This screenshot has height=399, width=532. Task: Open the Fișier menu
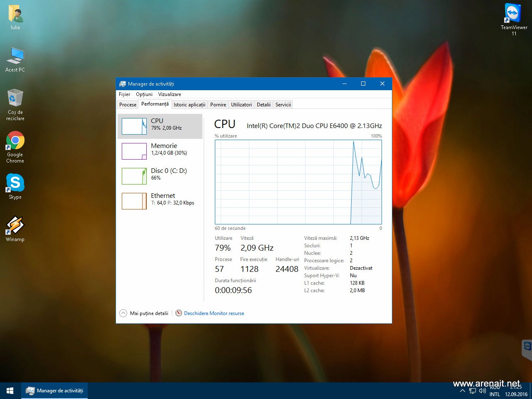[124, 94]
